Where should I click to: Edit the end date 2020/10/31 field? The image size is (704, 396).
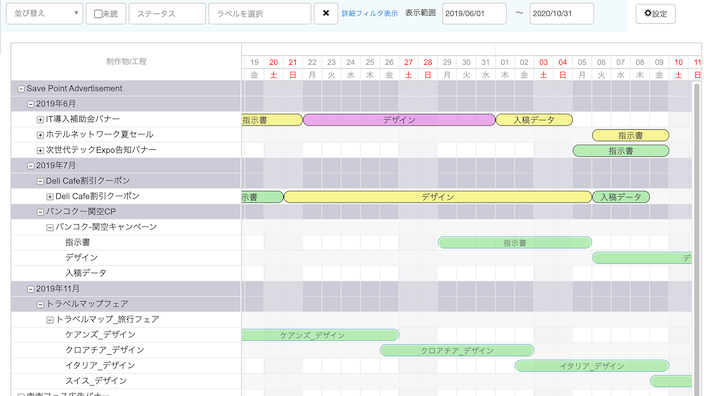(x=562, y=13)
